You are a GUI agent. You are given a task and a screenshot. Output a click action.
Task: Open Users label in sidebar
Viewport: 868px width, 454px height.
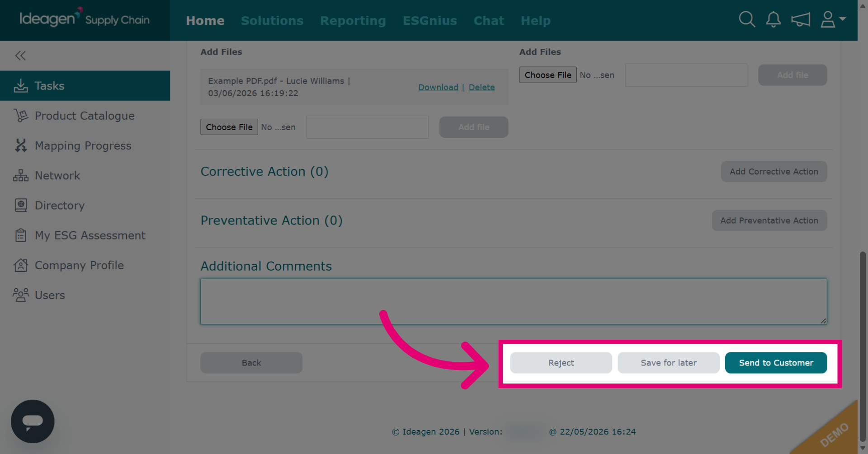(x=50, y=295)
